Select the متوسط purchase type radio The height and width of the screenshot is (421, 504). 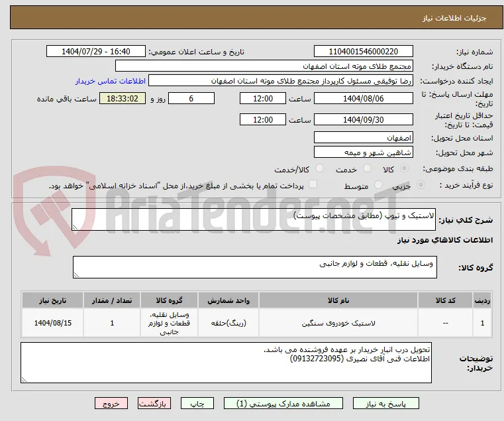(379, 185)
